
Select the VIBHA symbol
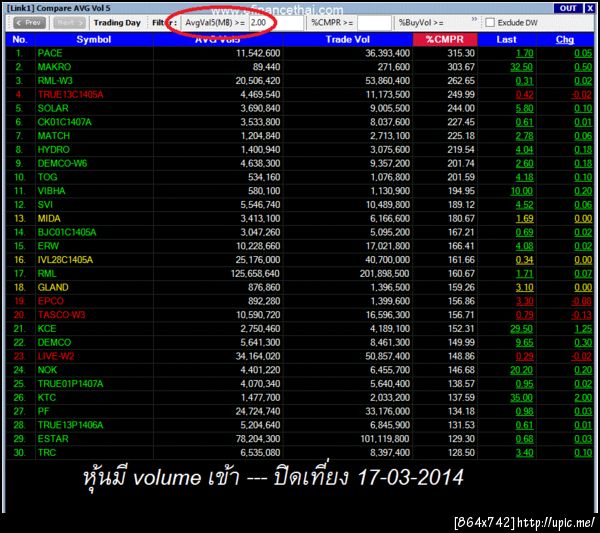point(51,191)
